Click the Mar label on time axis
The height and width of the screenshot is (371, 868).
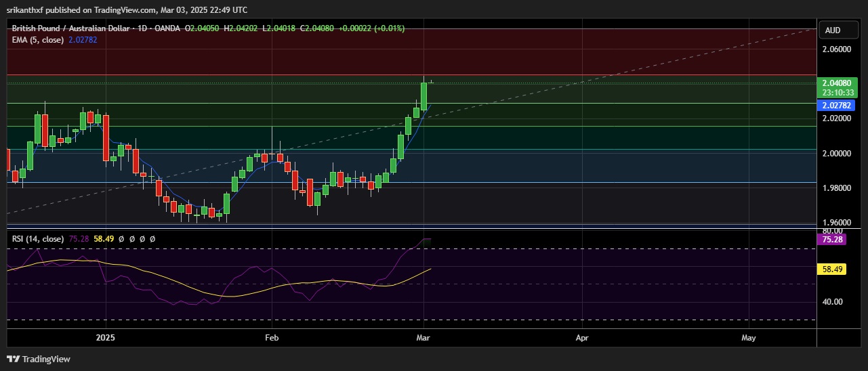pos(423,336)
